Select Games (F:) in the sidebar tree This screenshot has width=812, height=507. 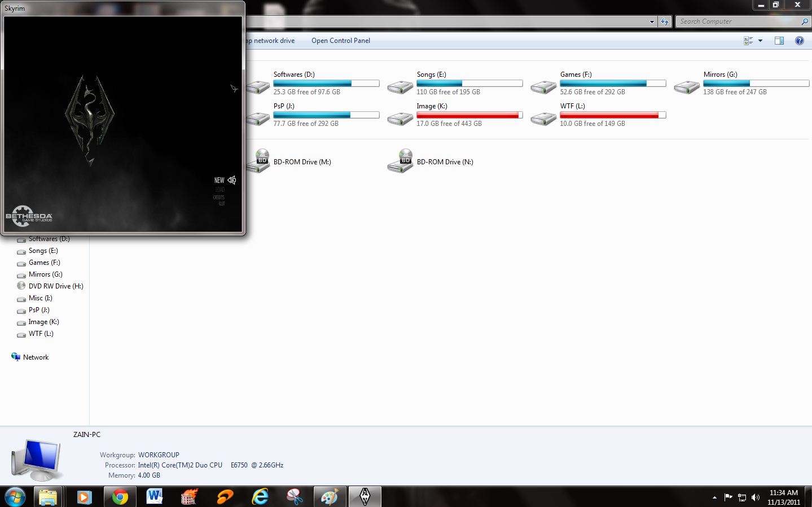click(44, 263)
